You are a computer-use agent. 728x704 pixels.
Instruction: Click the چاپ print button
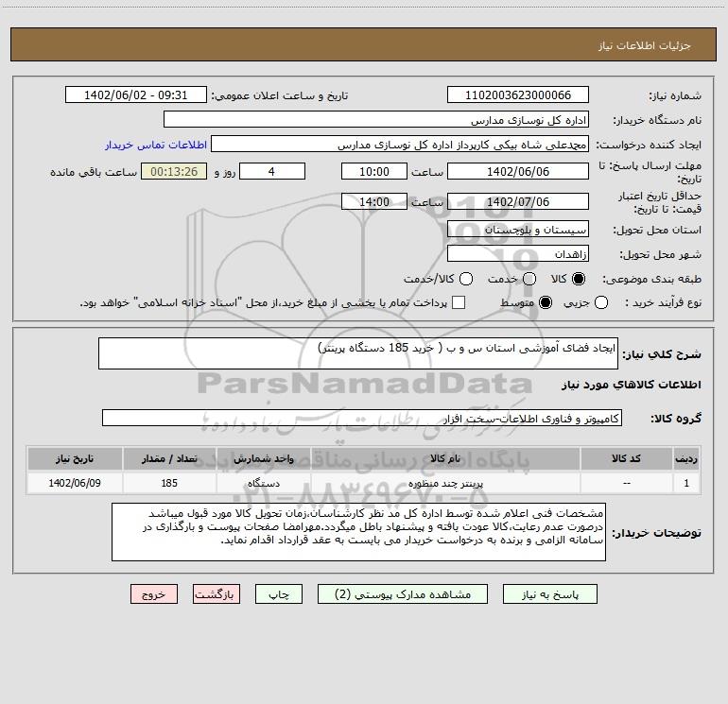[x=279, y=594]
